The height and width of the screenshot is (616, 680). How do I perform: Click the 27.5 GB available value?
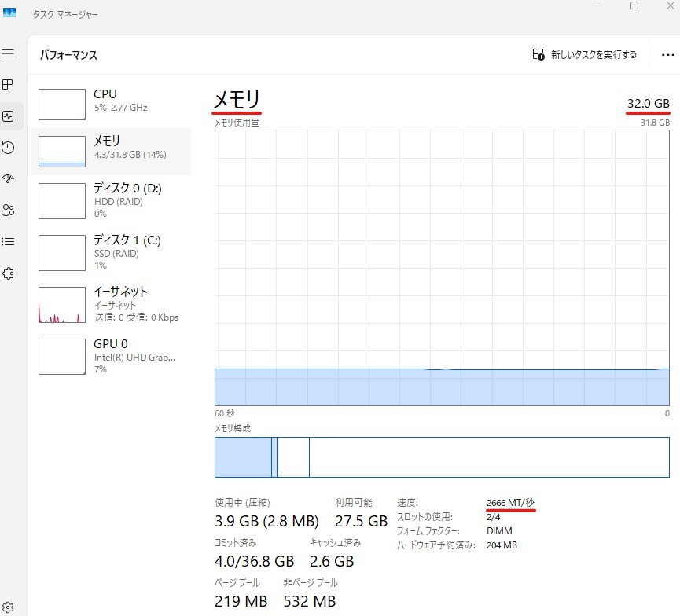pyautogui.click(x=361, y=521)
